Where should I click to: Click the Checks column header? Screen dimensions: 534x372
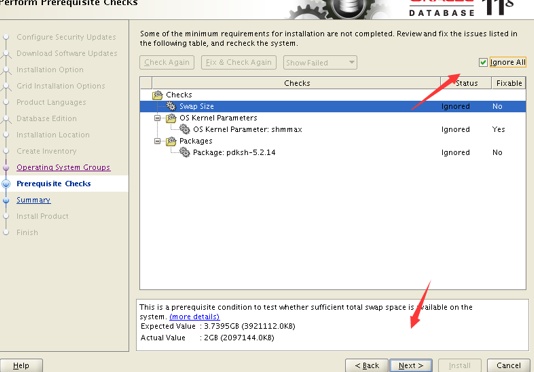tap(296, 83)
